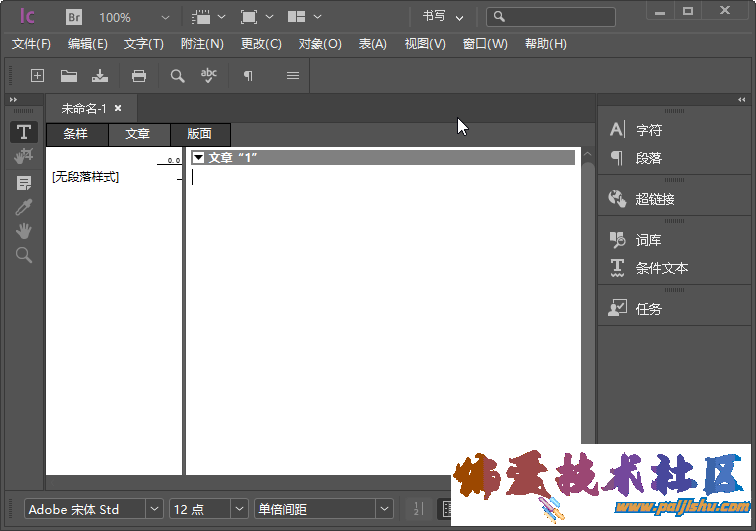Open the 100% zoom level dropdown
Image resolution: width=756 pixels, height=531 pixels.
pos(163,17)
